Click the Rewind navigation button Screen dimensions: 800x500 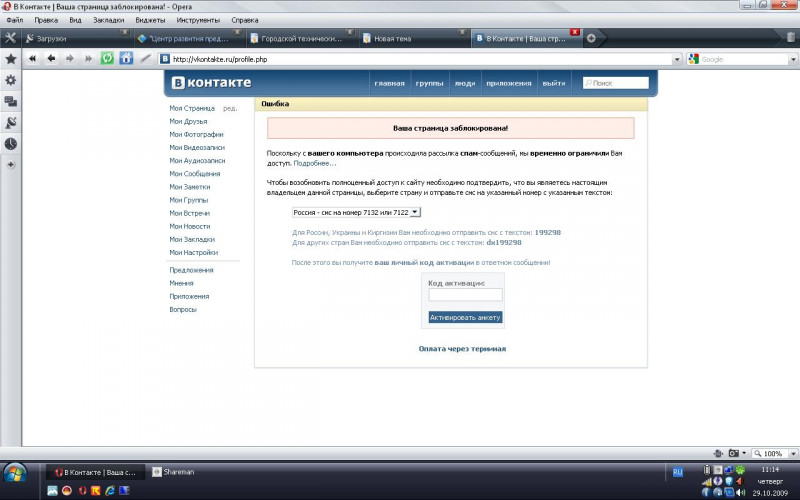[x=33, y=59]
